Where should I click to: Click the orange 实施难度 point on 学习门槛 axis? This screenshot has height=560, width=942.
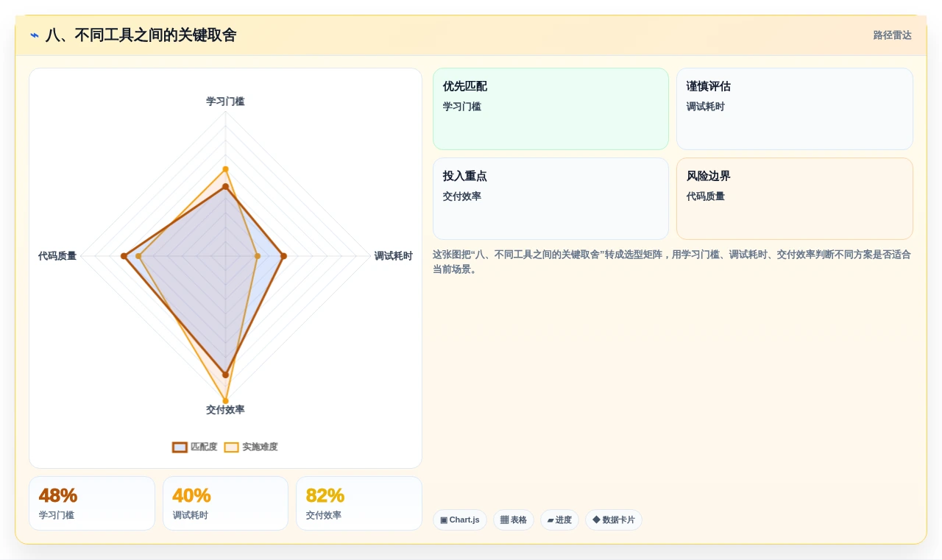225,169
